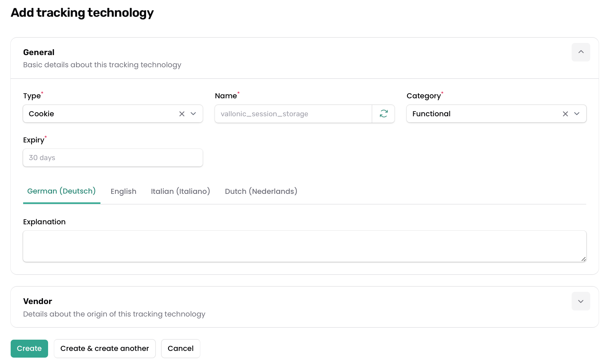Focus the Name input field
This screenshot has width=610, height=364.
pos(293,114)
